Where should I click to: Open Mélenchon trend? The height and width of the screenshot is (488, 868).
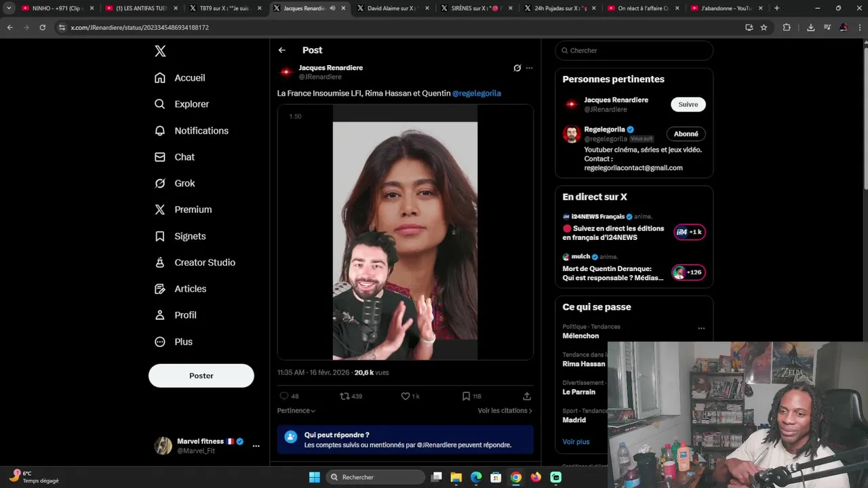pos(580,336)
